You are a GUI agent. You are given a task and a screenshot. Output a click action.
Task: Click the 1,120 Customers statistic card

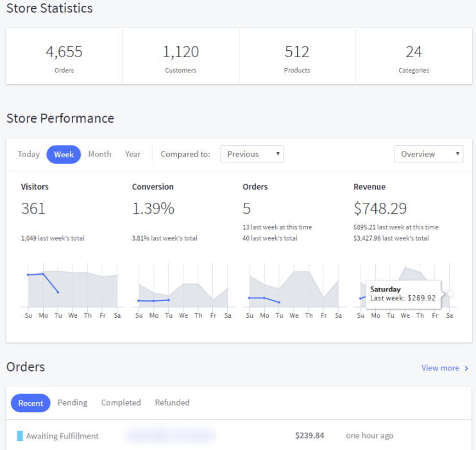181,56
